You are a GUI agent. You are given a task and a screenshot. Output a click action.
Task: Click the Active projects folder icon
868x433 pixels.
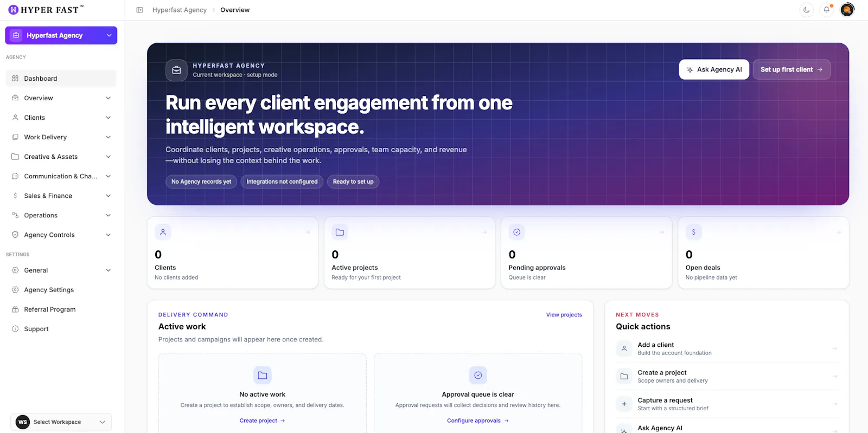click(x=340, y=232)
